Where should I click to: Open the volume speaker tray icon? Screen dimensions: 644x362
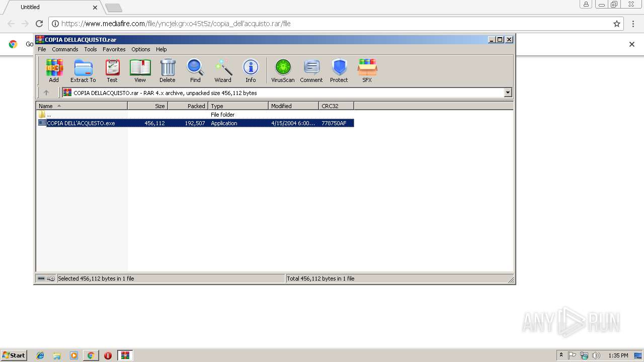596,355
